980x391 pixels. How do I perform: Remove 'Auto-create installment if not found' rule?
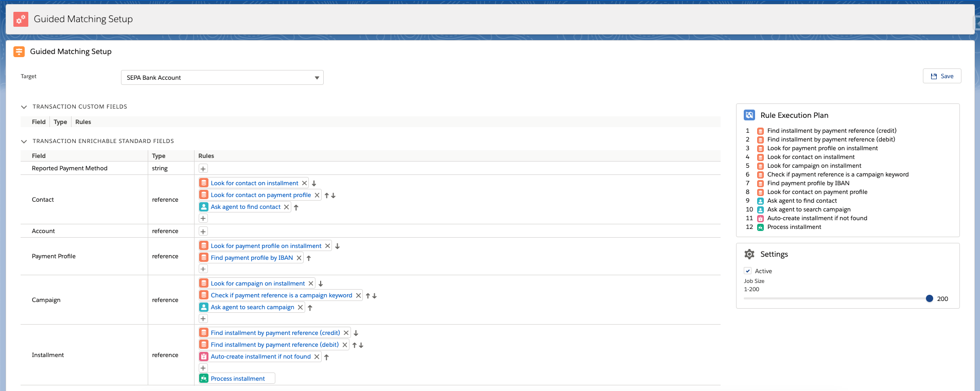(x=317, y=357)
